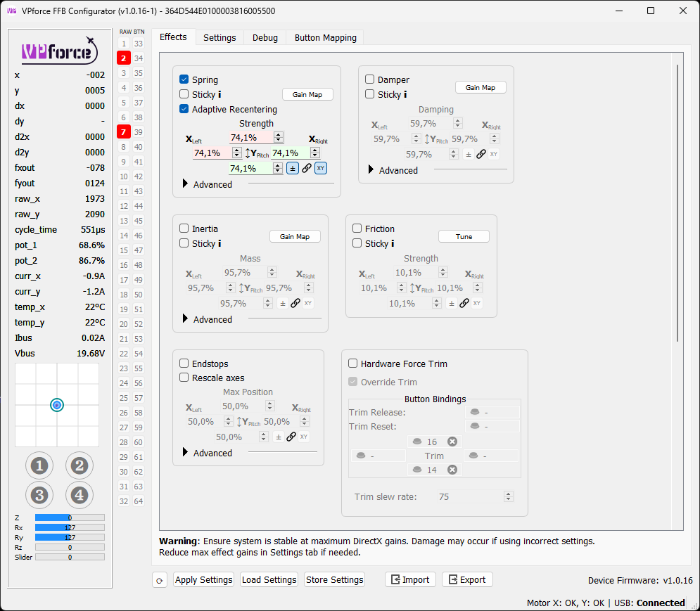This screenshot has width=700, height=611.
Task: Click the Rx axis progress bar
Action: pos(70,527)
